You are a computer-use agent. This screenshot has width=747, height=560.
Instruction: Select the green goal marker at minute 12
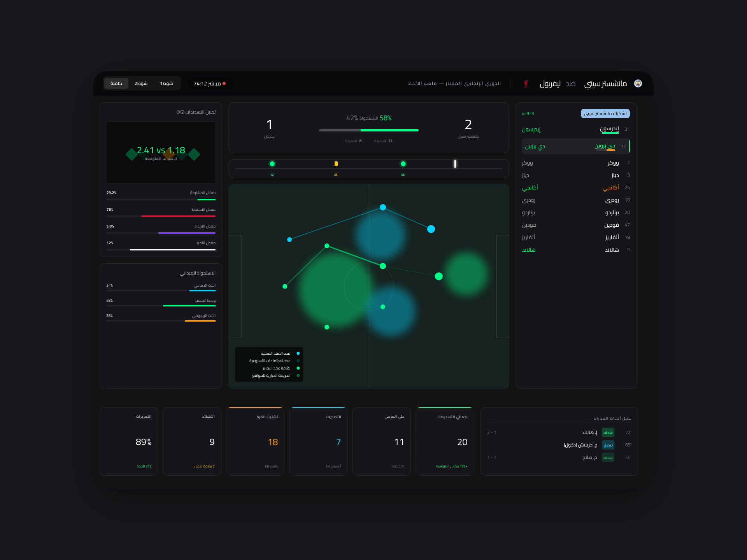tap(272, 164)
